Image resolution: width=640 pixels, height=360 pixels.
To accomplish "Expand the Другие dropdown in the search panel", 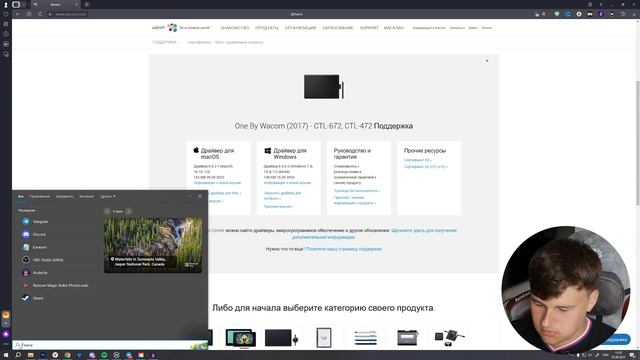I will click(108, 196).
